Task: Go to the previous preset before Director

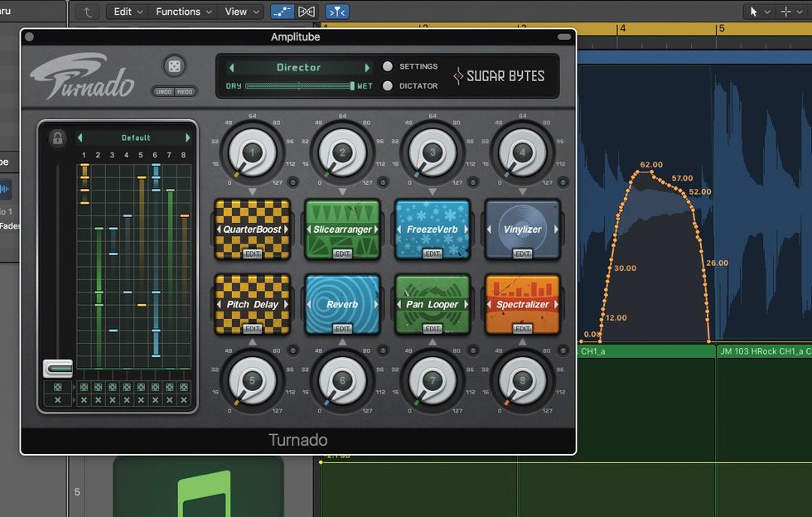Action: (232, 67)
